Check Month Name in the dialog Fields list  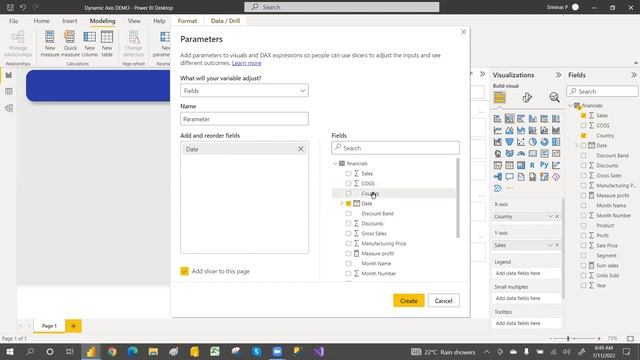click(348, 263)
